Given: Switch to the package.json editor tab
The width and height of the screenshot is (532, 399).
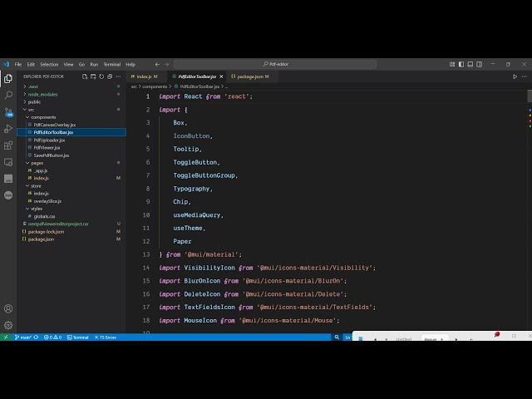Looking at the screenshot, I should 251,76.
